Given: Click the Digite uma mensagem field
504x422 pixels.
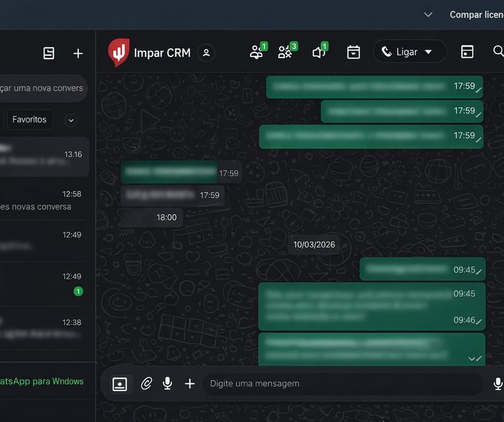Looking at the screenshot, I should pyautogui.click(x=343, y=383).
